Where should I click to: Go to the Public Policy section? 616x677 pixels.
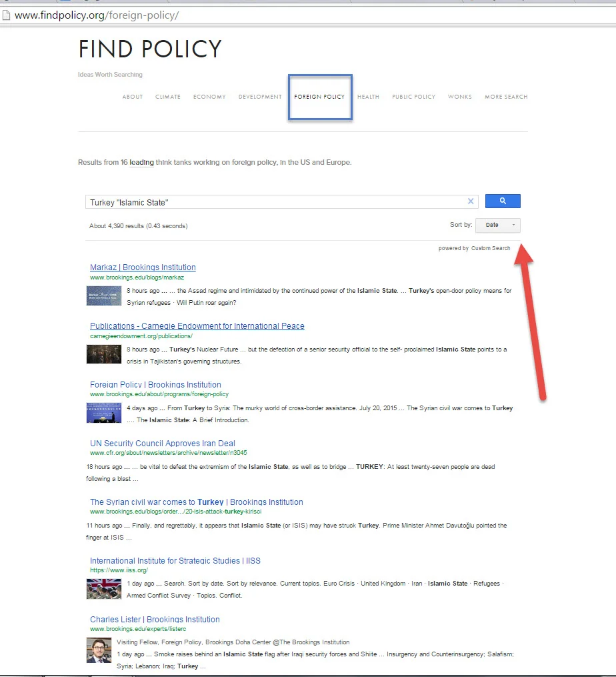tap(413, 97)
